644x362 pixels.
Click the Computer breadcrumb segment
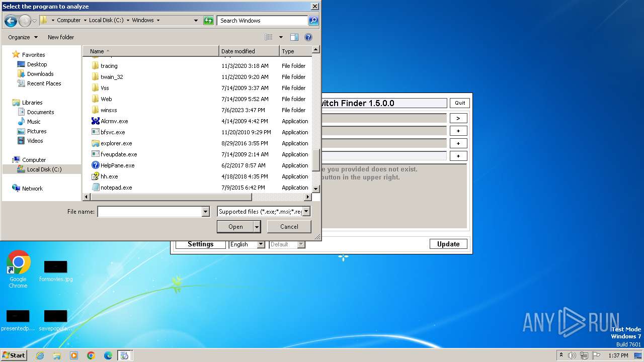click(x=68, y=21)
